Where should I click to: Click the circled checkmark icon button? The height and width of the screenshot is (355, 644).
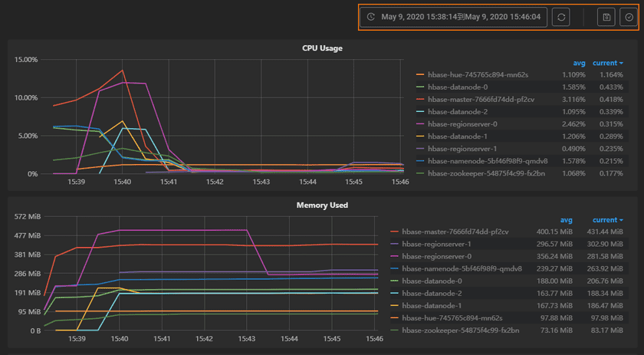[x=628, y=17]
